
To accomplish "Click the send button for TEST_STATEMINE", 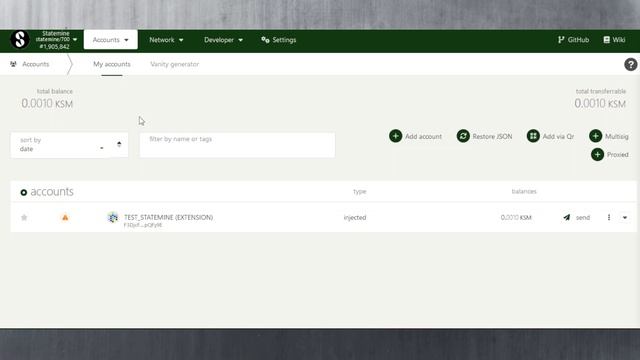I will (x=576, y=218).
